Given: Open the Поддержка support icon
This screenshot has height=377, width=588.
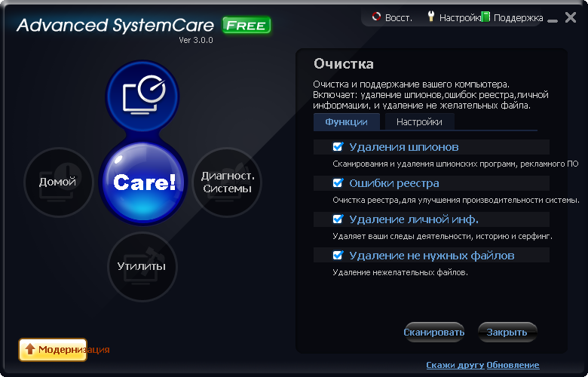Looking at the screenshot, I should tap(485, 17).
